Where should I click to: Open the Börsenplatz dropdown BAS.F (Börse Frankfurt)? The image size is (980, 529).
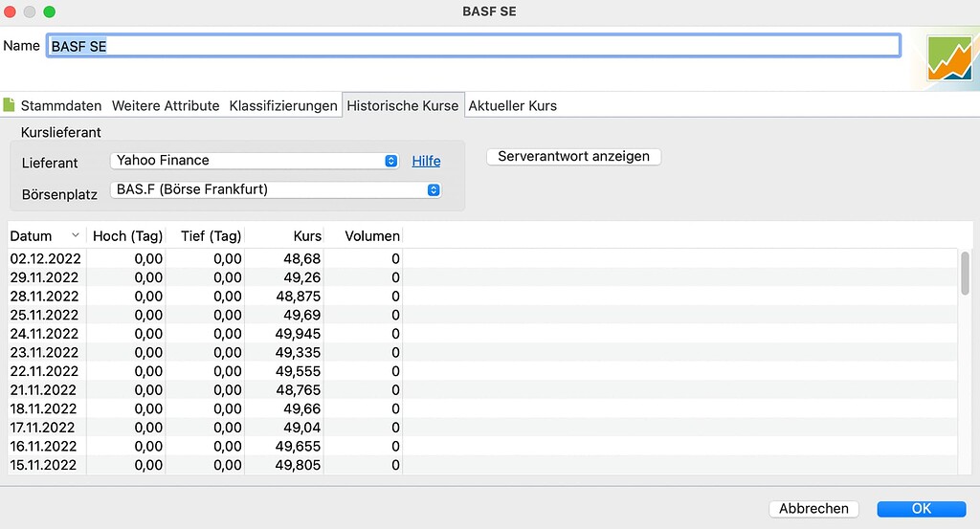[x=276, y=189]
